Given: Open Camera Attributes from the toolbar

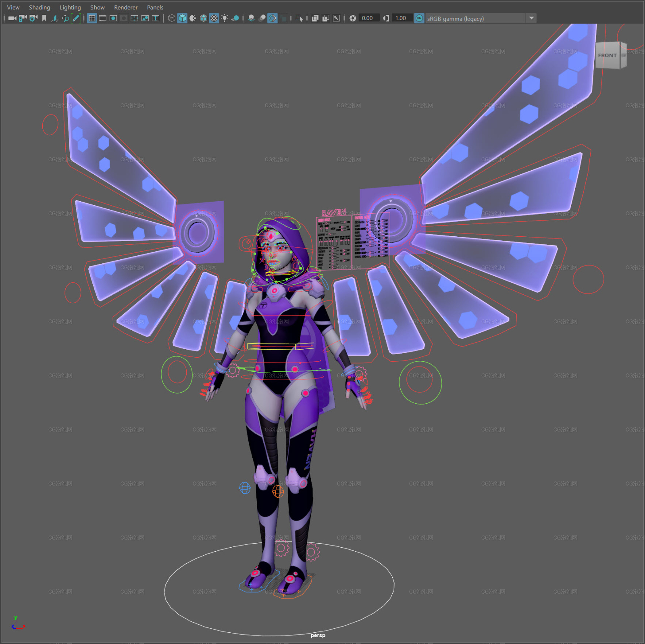Looking at the screenshot, I should coord(33,18).
